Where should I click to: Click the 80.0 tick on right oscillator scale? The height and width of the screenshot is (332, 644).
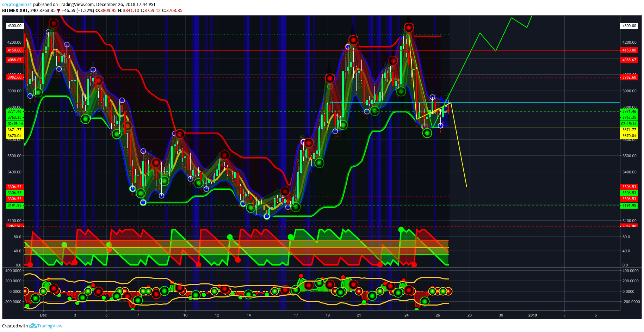click(626, 237)
